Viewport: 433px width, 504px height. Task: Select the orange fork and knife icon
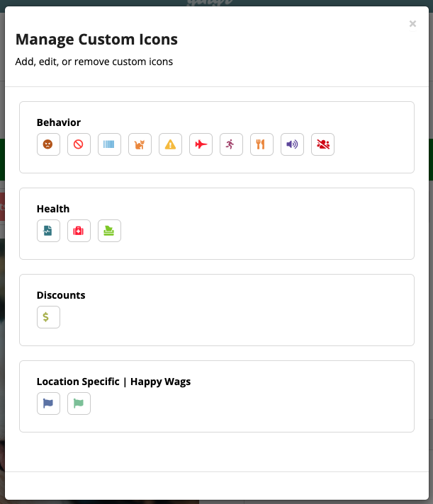pos(262,144)
